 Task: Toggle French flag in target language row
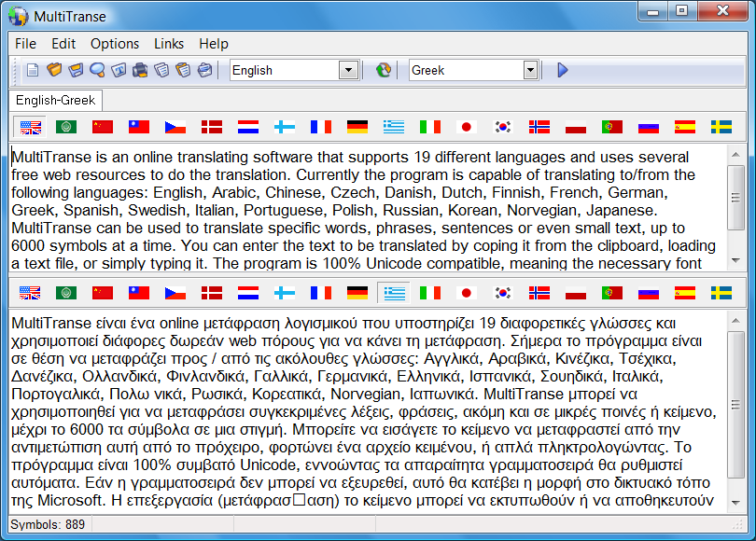click(x=321, y=293)
